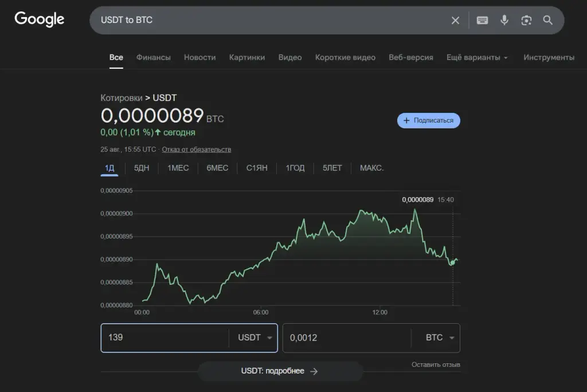Click the amount field showing 139
Viewport: 587px width, 392px height.
click(165, 338)
